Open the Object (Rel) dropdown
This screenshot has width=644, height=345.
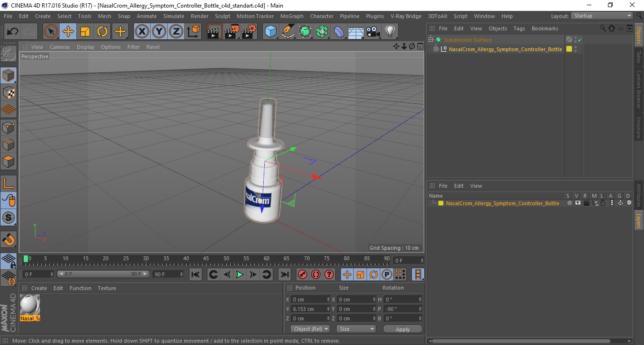pyautogui.click(x=310, y=329)
